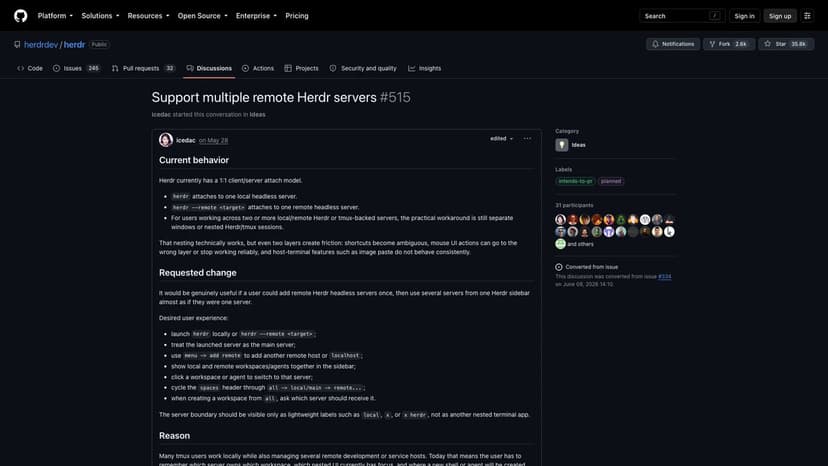
Task: Open the Projects tab
Action: click(302, 68)
